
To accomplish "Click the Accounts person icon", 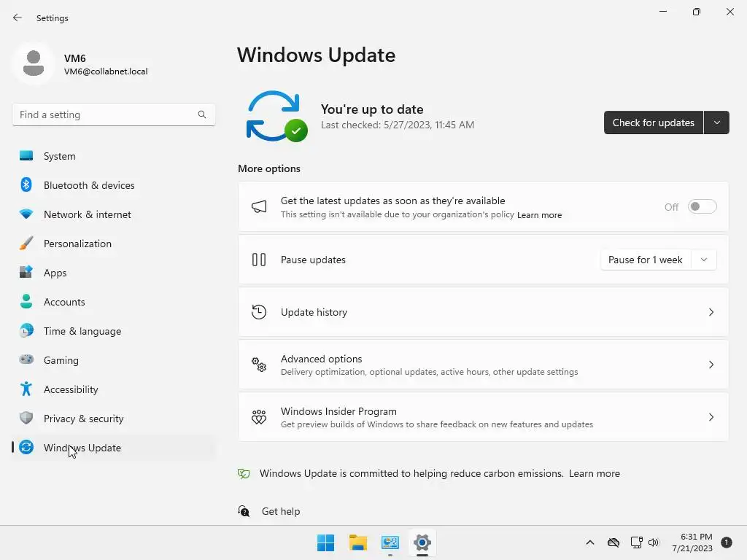I will click(x=26, y=301).
